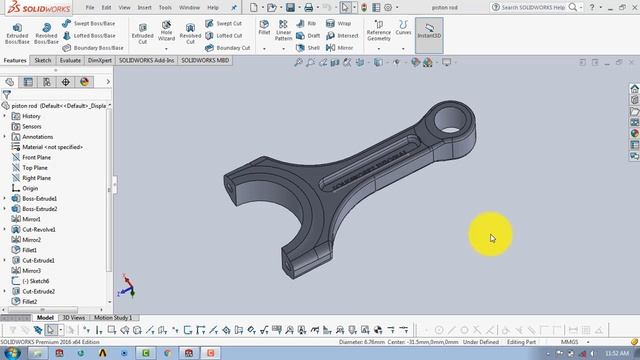Image resolution: width=640 pixels, height=360 pixels.
Task: Select the Linear Pattern tool
Action: coord(283,30)
